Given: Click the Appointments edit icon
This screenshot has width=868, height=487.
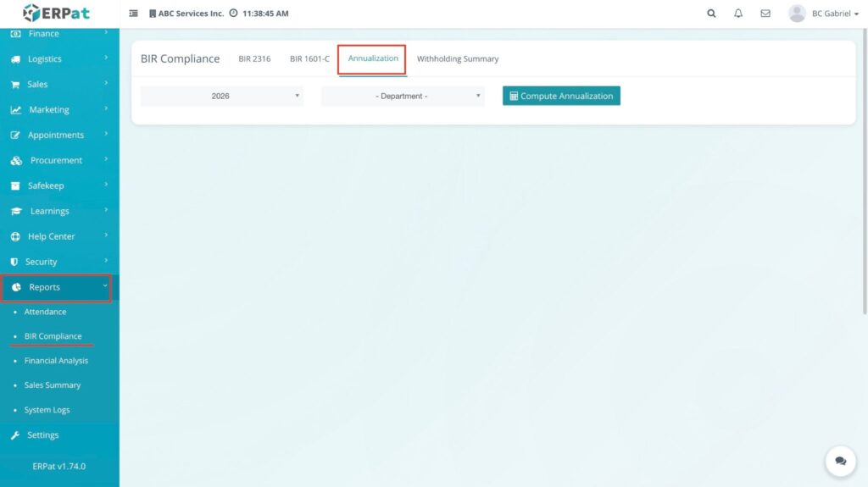Looking at the screenshot, I should pos(15,135).
